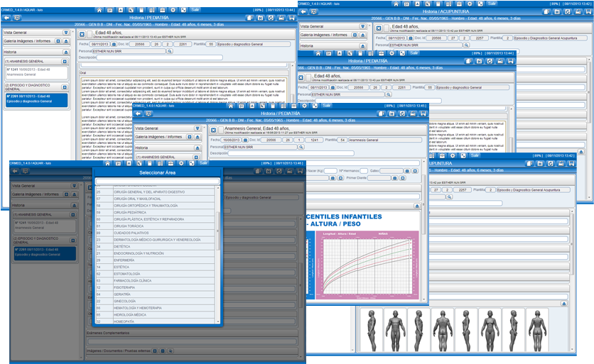Open Fecha calendar picker in top-left Pediatría window
This screenshot has width=594, height=364.
(x=114, y=44)
